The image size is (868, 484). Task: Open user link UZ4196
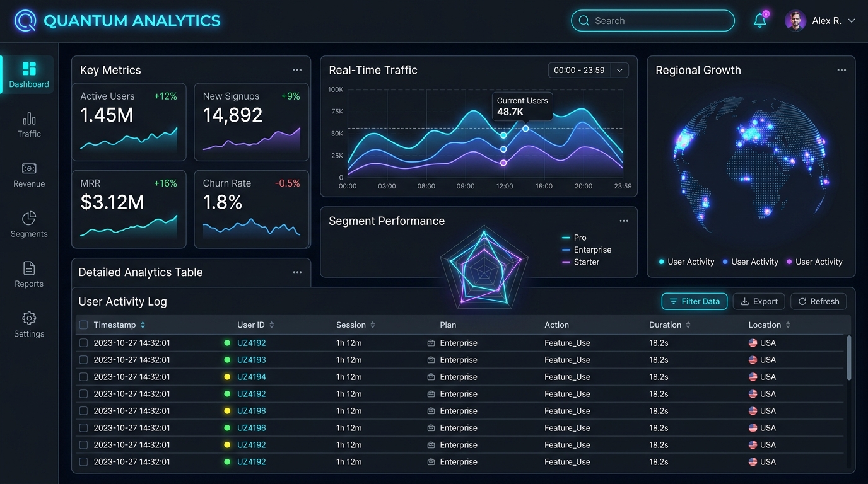(x=252, y=428)
